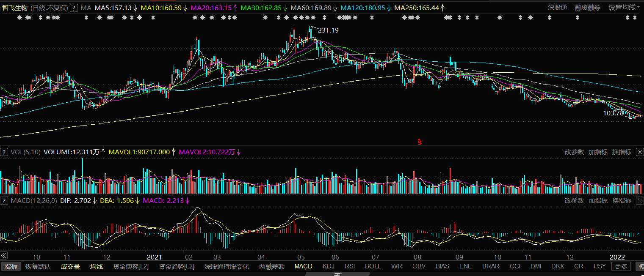
Task: Expand the 更多 indicators list
Action: tap(621, 266)
